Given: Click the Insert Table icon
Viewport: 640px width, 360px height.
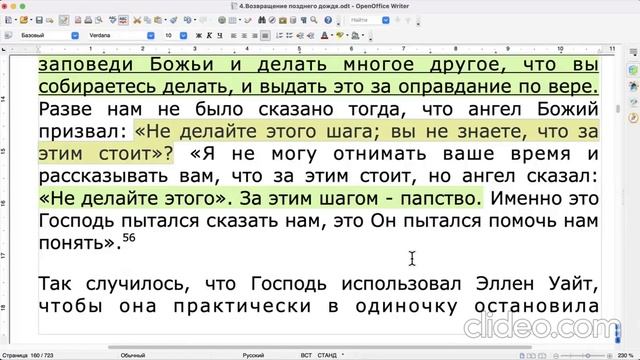Looking at the screenshot, I should pyautogui.click(x=232, y=20).
